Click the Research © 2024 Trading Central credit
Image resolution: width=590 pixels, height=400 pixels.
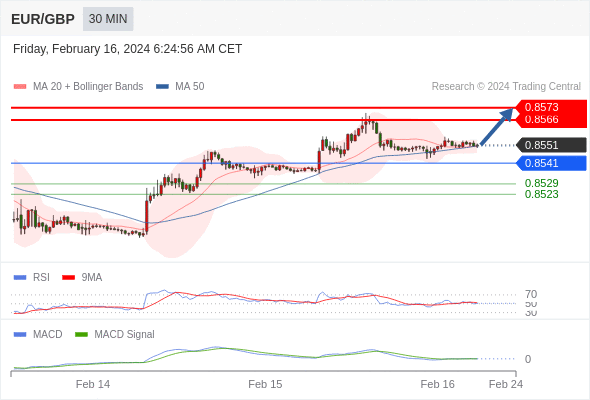[x=506, y=87]
